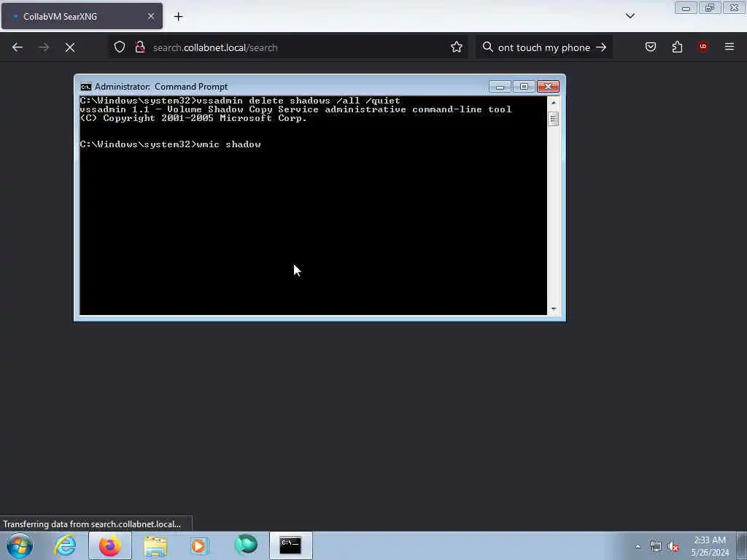Screen dimensions: 747x560
Task: Click the Copyright 2001-2005 Microsoft Corp. line
Action: (x=193, y=118)
